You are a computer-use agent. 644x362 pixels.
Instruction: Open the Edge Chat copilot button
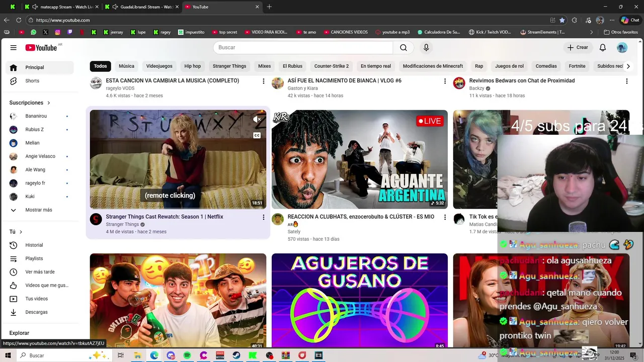click(x=631, y=20)
